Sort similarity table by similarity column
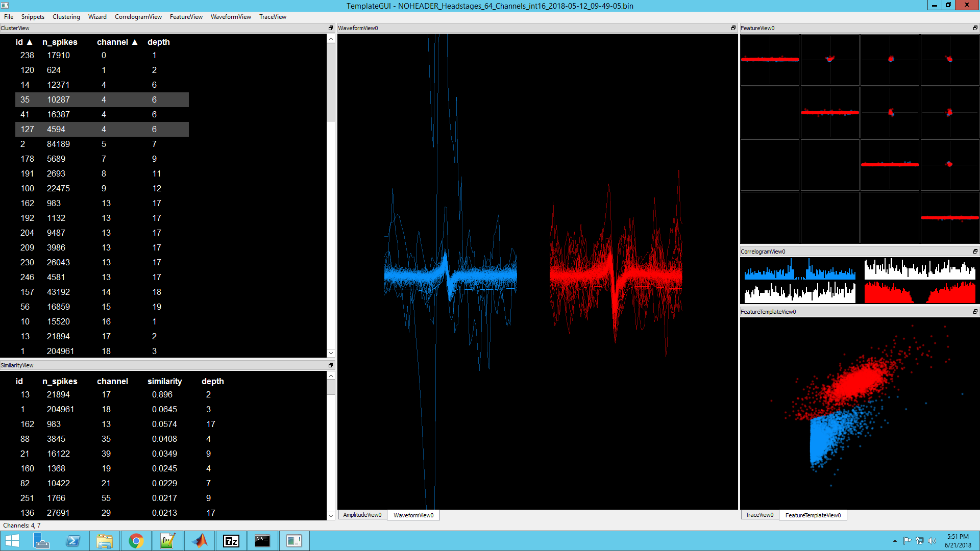 click(x=164, y=382)
